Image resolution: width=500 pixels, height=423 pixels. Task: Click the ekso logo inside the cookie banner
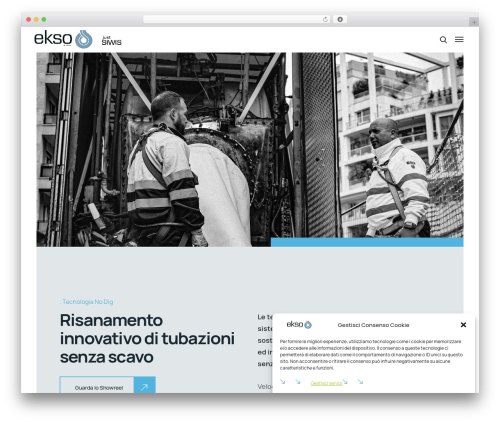click(299, 324)
